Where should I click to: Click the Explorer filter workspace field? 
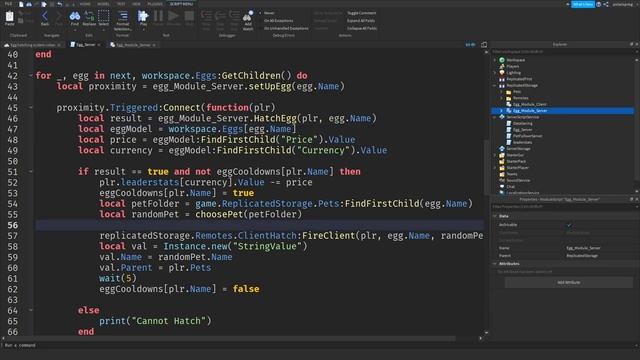pos(562,52)
